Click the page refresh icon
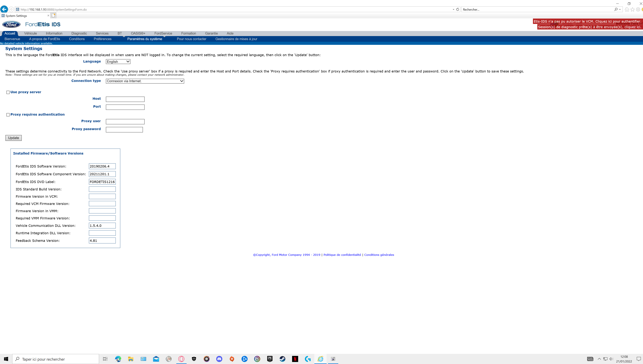Image resolution: width=643 pixels, height=364 pixels. pos(457,9)
